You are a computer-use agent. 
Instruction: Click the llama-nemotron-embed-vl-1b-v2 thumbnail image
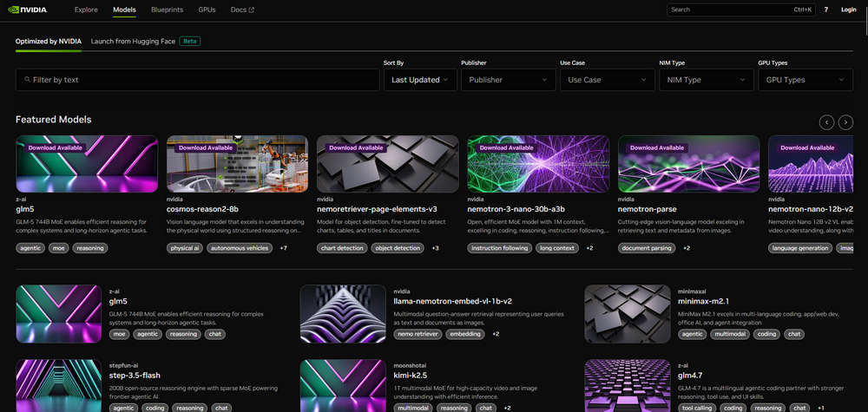coord(343,314)
